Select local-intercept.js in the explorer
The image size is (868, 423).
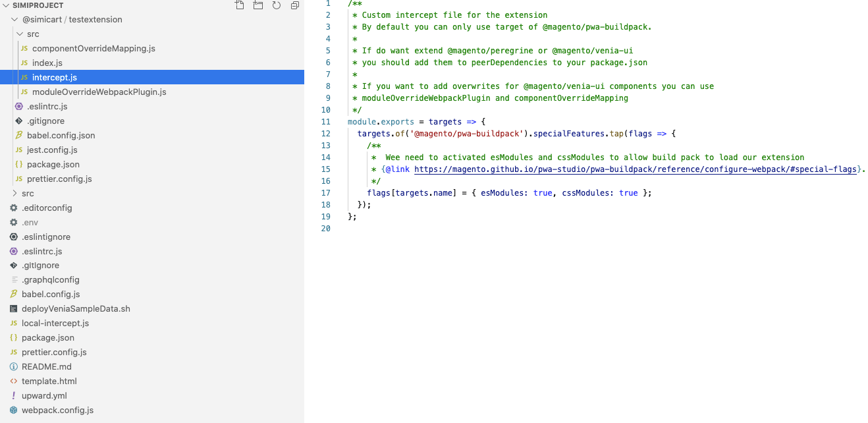pyautogui.click(x=55, y=323)
